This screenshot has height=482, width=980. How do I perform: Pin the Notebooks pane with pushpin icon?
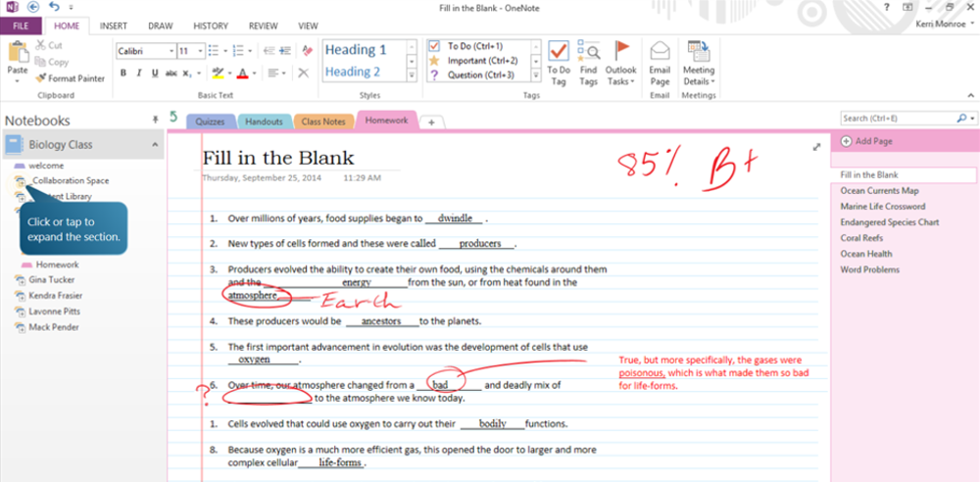tap(154, 119)
